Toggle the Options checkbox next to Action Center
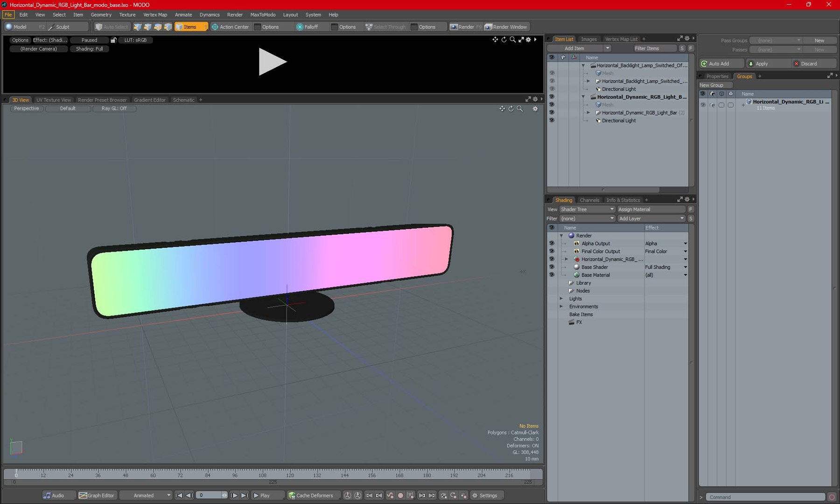The image size is (840, 504). tap(258, 27)
